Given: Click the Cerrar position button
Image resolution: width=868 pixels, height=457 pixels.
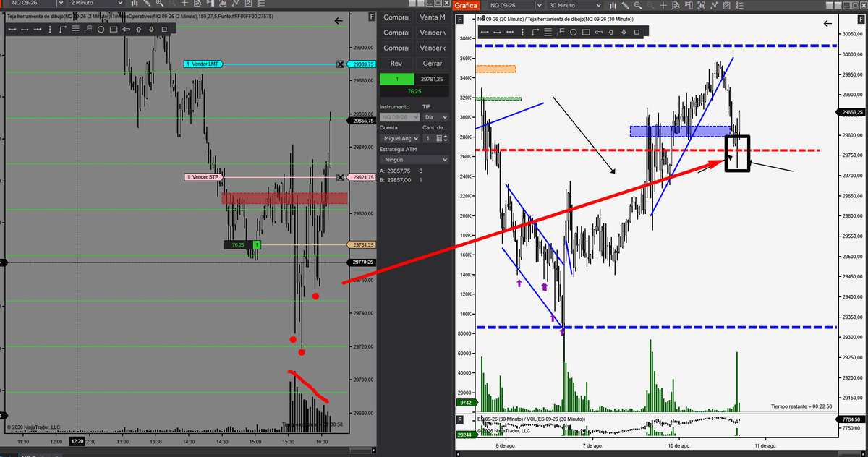Looking at the screenshot, I should [x=432, y=64].
